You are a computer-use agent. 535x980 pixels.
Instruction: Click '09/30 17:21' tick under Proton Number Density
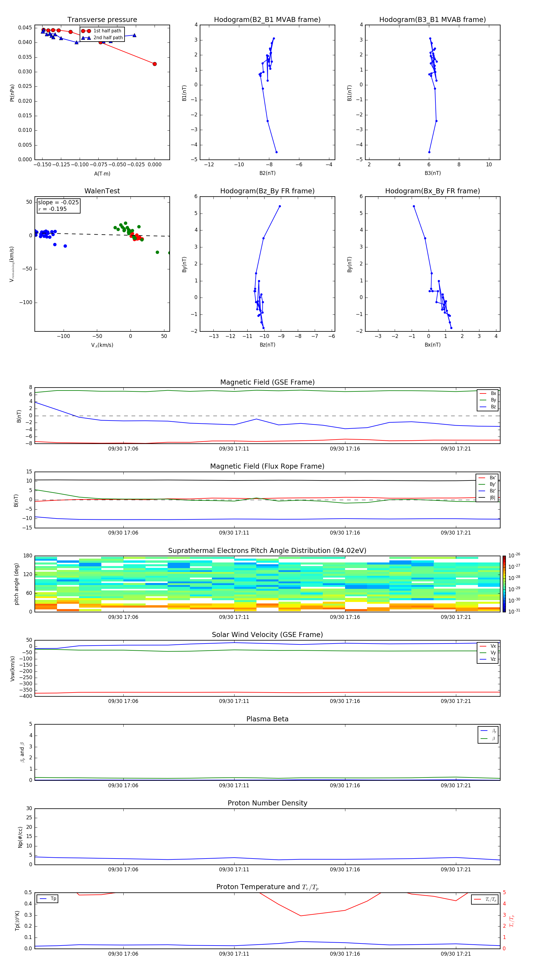(x=456, y=870)
